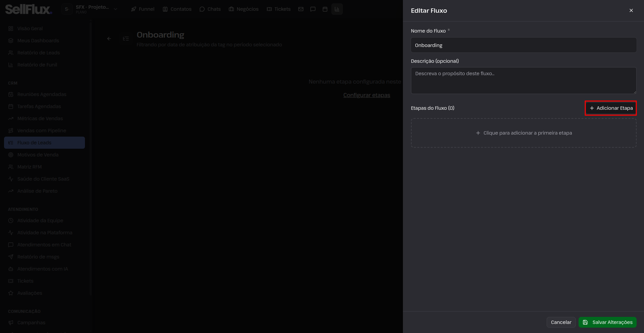Click the dashed area to add the first etapa

[x=523, y=133]
